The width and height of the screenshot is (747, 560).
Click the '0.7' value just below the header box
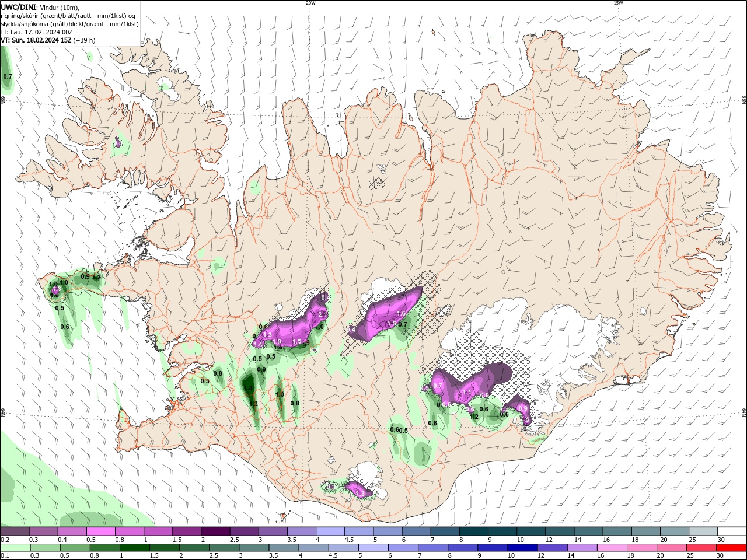[8, 76]
